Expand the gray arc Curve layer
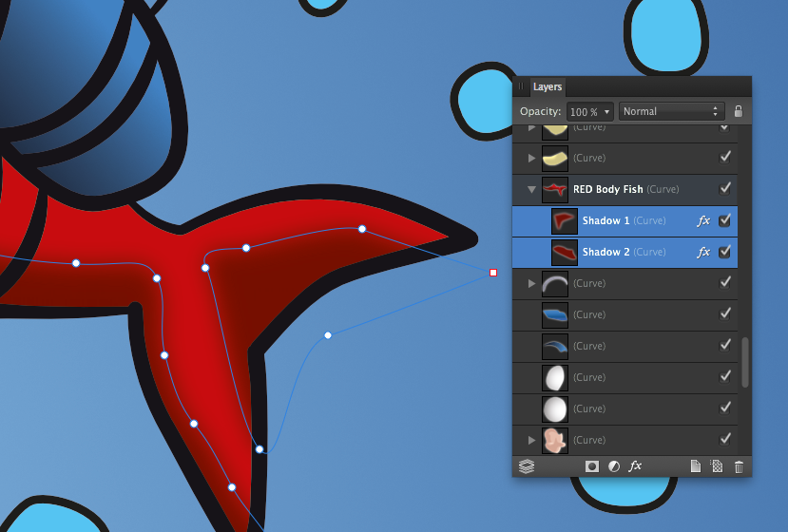 [x=531, y=283]
